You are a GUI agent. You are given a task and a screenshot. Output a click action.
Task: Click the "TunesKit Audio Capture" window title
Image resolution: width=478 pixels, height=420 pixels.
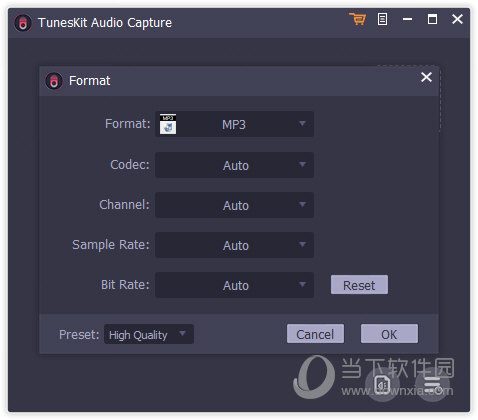coord(105,23)
